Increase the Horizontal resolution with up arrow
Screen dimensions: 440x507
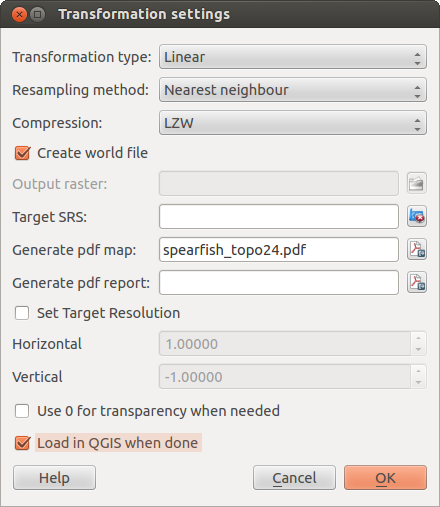(x=419, y=338)
